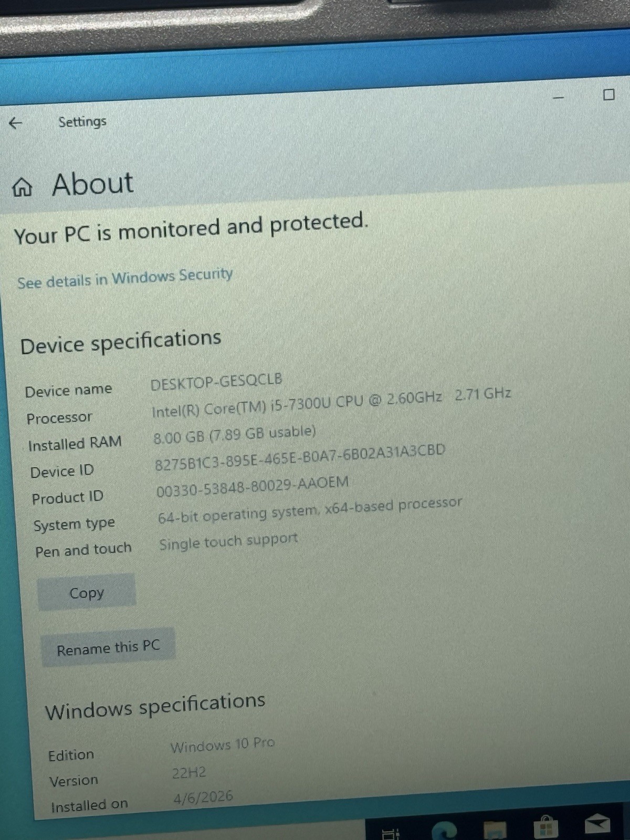Screen dimensions: 630x840
Task: Click the About page title
Action: point(93,184)
